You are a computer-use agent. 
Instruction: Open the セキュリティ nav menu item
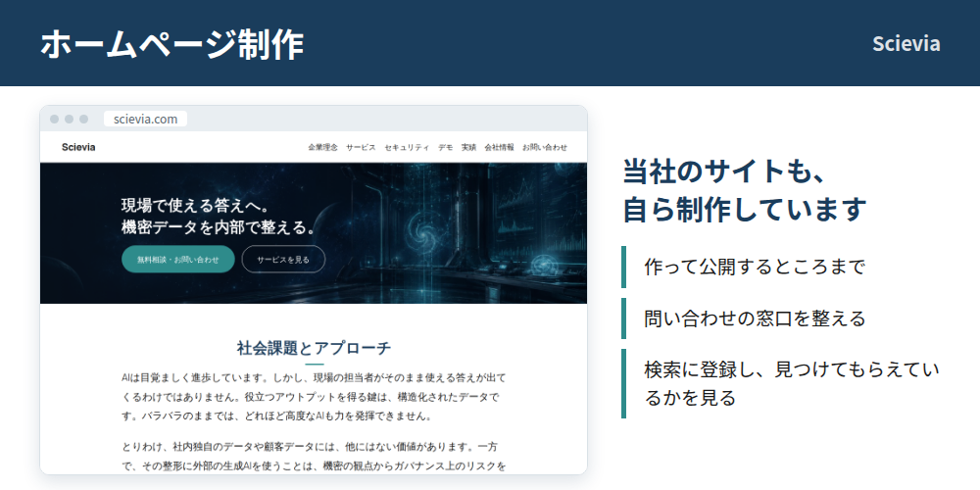(x=407, y=148)
